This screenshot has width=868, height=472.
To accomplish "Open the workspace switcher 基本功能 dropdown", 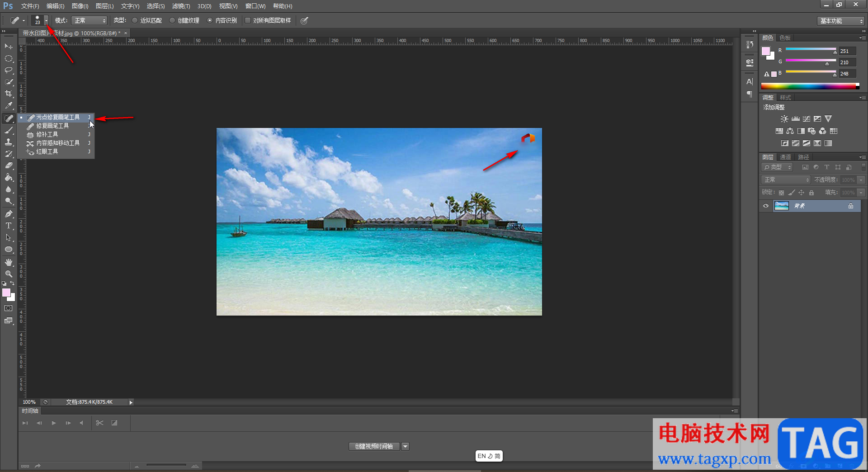I will click(841, 21).
